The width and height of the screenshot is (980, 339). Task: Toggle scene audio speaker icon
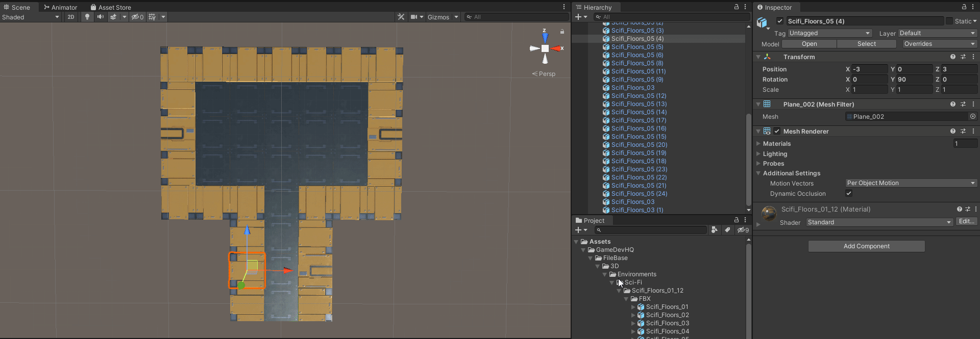[100, 17]
